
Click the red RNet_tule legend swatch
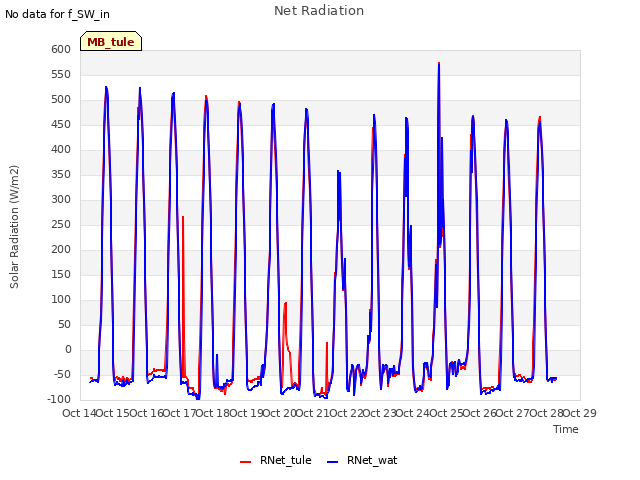(245, 462)
